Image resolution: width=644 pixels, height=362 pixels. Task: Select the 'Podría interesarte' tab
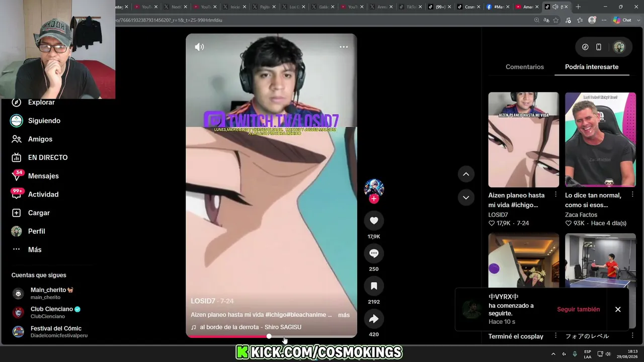coord(592,67)
